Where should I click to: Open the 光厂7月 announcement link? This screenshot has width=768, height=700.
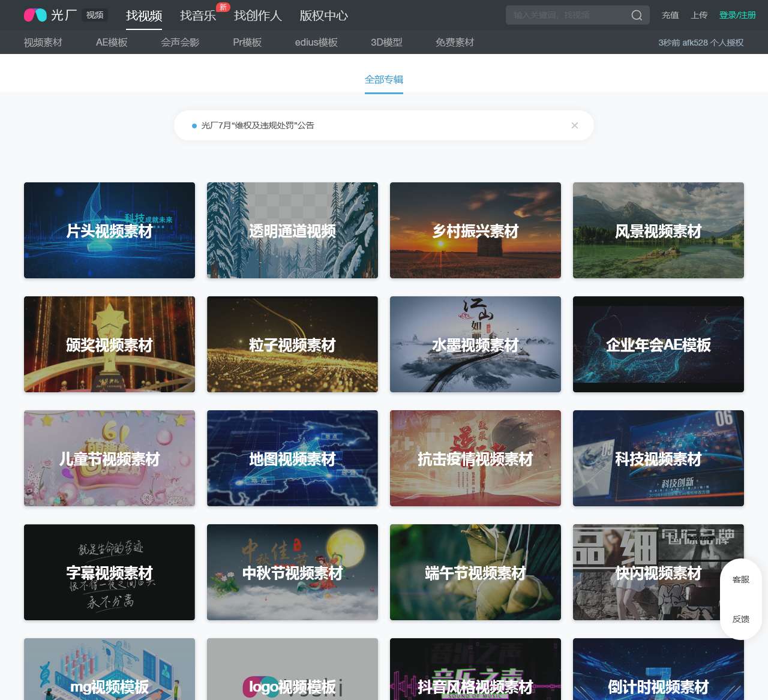click(x=257, y=125)
